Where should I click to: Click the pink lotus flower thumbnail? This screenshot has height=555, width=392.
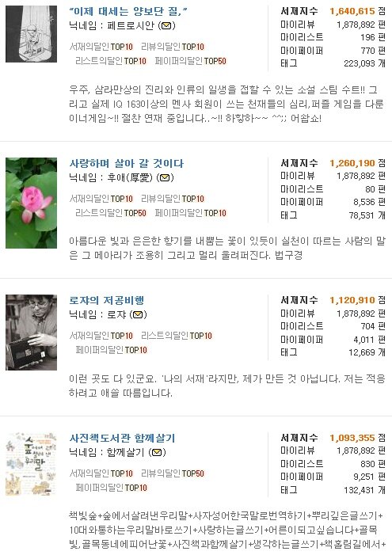point(31,203)
